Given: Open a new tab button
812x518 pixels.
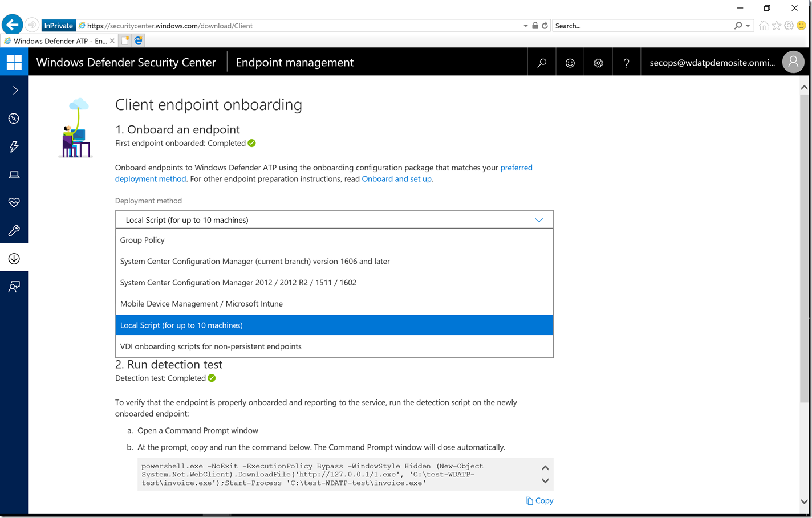Looking at the screenshot, I should (125, 40).
